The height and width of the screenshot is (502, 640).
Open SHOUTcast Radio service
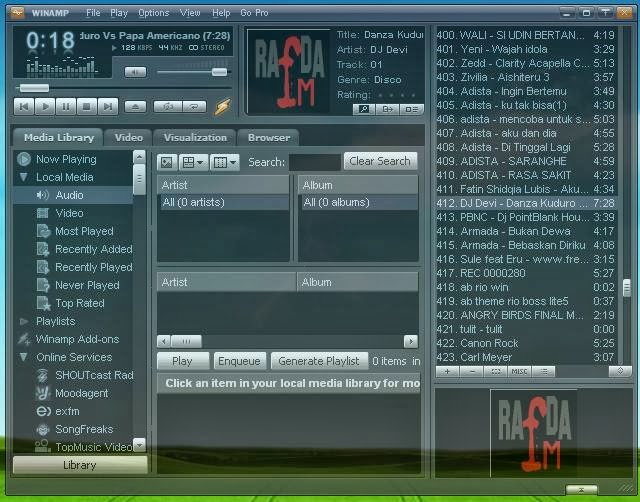pyautogui.click(x=94, y=375)
